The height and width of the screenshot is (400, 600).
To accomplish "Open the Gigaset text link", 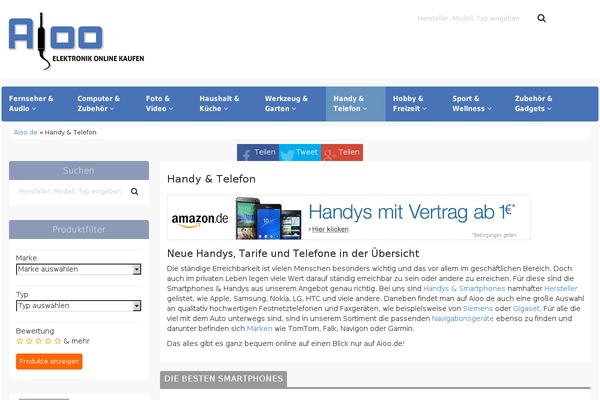I will [x=526, y=309].
